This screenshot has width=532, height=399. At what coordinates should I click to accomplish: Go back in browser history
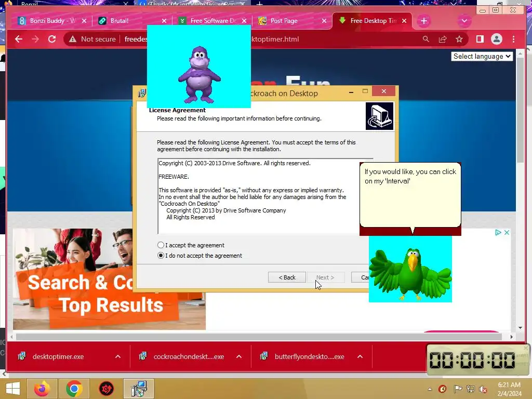tap(19, 39)
